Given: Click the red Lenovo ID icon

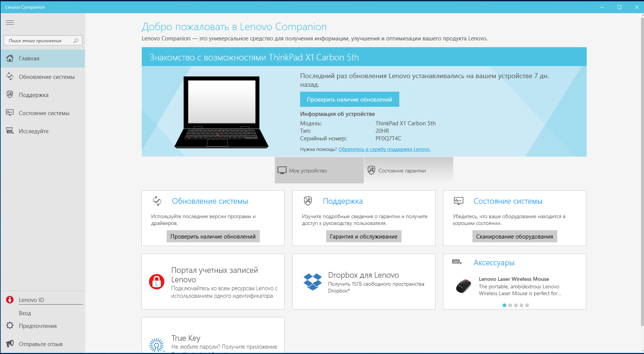Looking at the screenshot, I should tap(10, 300).
